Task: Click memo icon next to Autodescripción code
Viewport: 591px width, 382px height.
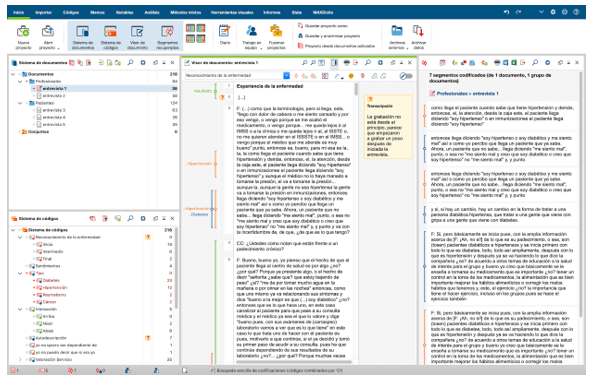Action: [x=148, y=338]
